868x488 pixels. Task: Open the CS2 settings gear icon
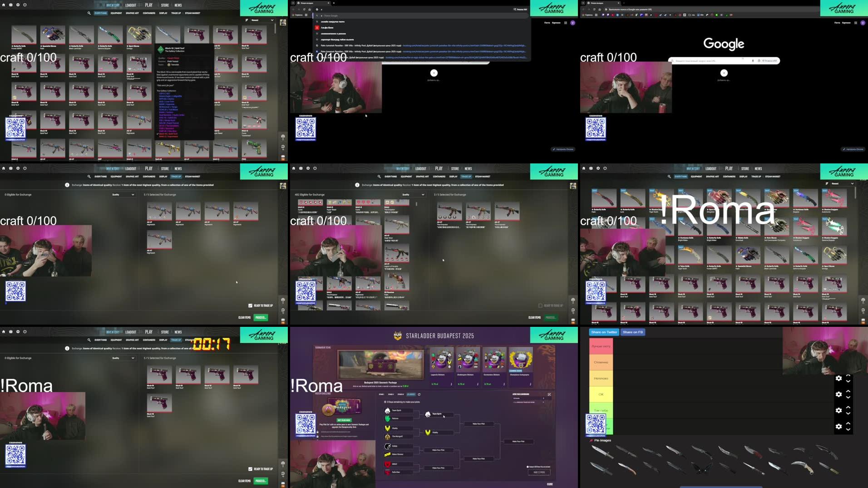click(x=17, y=5)
